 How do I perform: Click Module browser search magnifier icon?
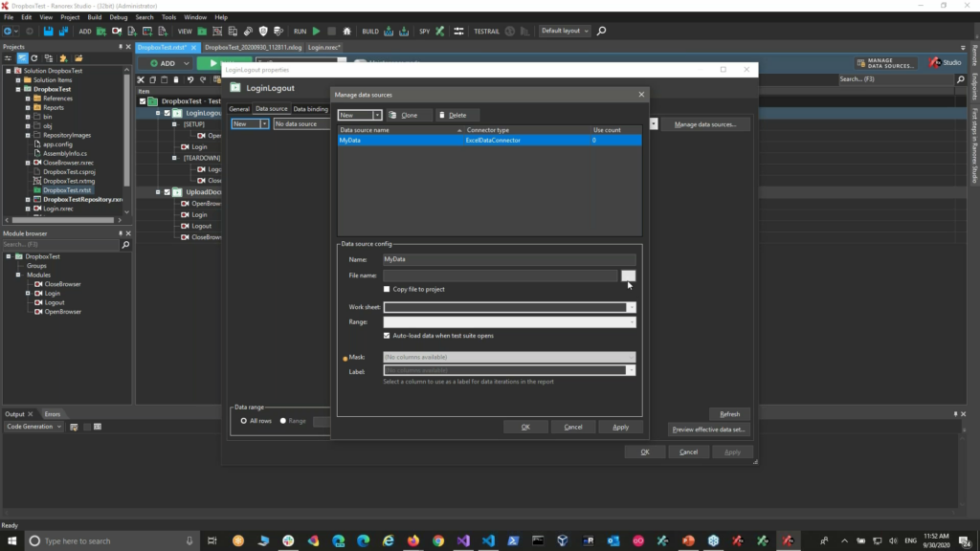125,245
